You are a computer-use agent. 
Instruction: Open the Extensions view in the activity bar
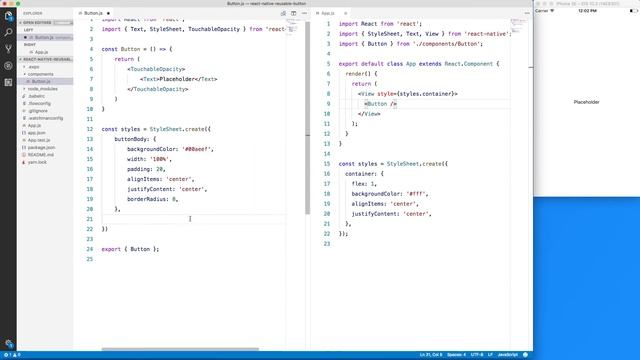tap(8, 82)
